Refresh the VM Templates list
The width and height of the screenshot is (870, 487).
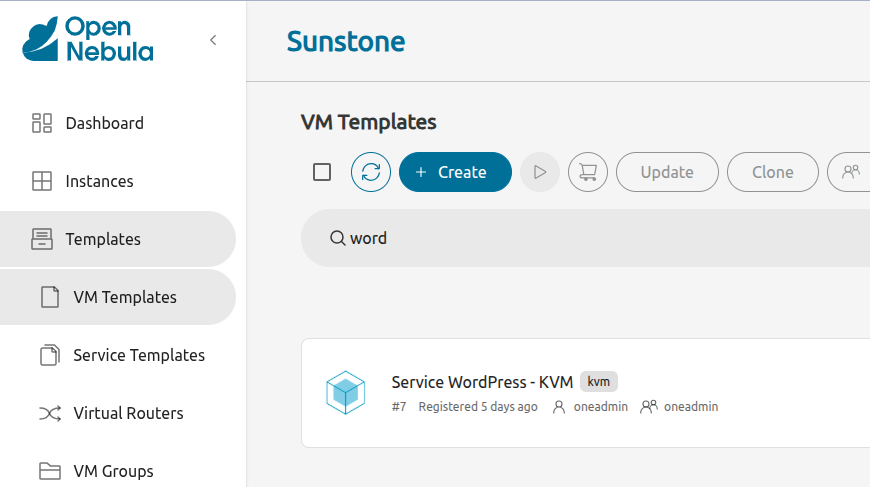(x=371, y=172)
